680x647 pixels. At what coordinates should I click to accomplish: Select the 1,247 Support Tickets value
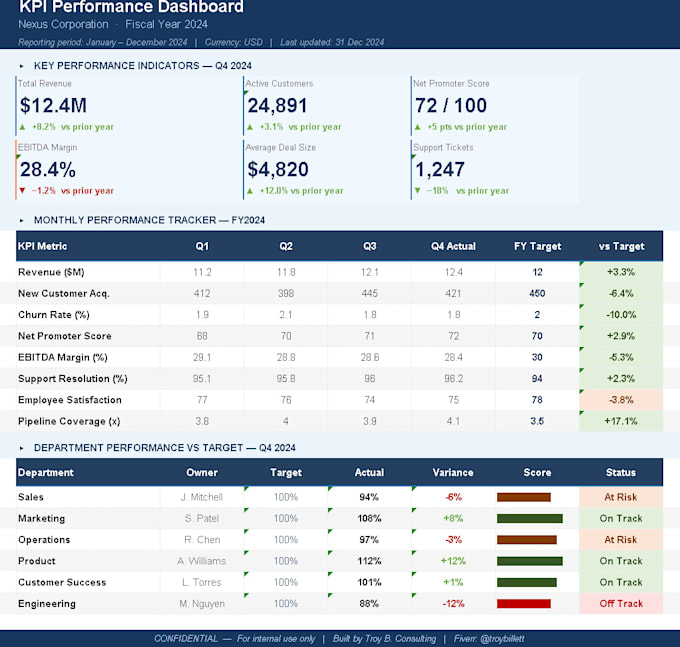(440, 169)
